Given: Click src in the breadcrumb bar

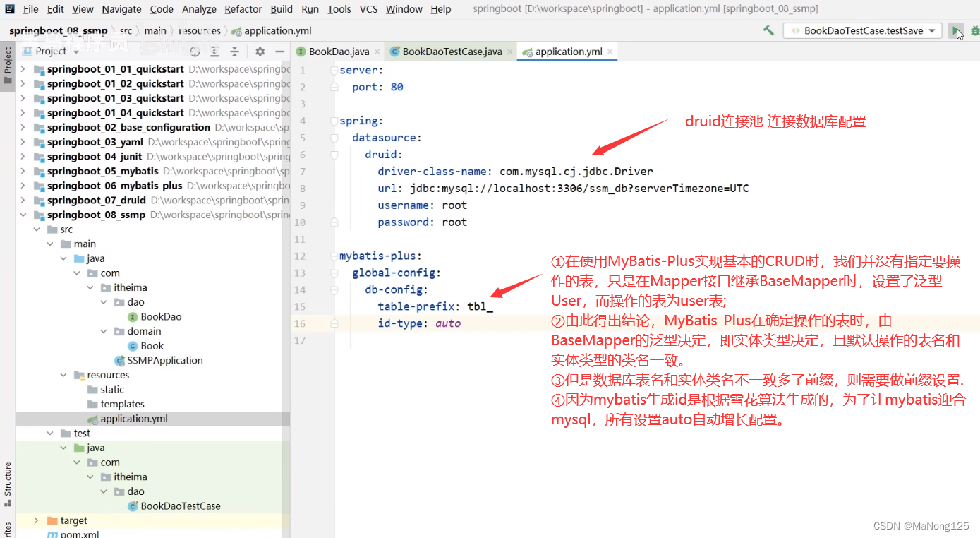Looking at the screenshot, I should (126, 30).
